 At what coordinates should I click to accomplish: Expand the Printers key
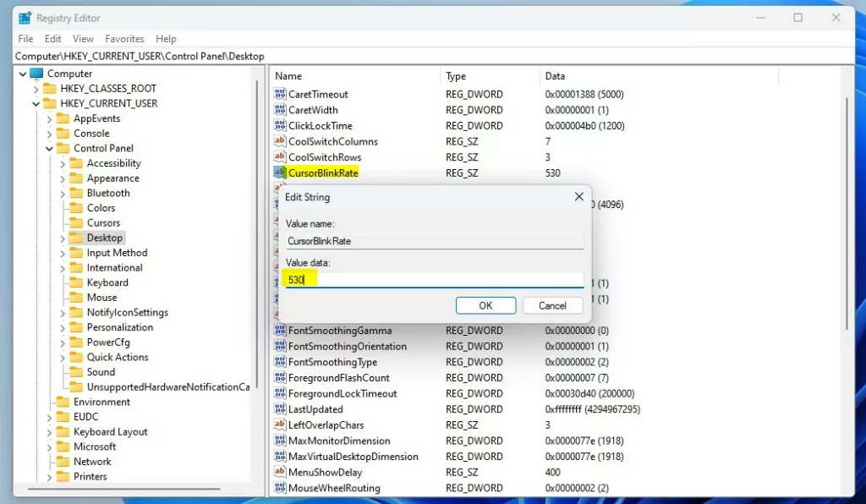[x=49, y=476]
